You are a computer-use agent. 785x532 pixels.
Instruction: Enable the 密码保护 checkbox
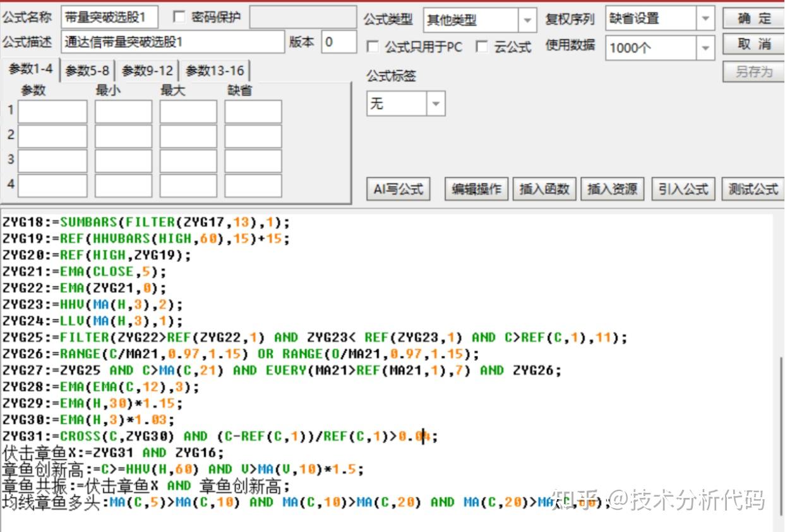coord(179,18)
